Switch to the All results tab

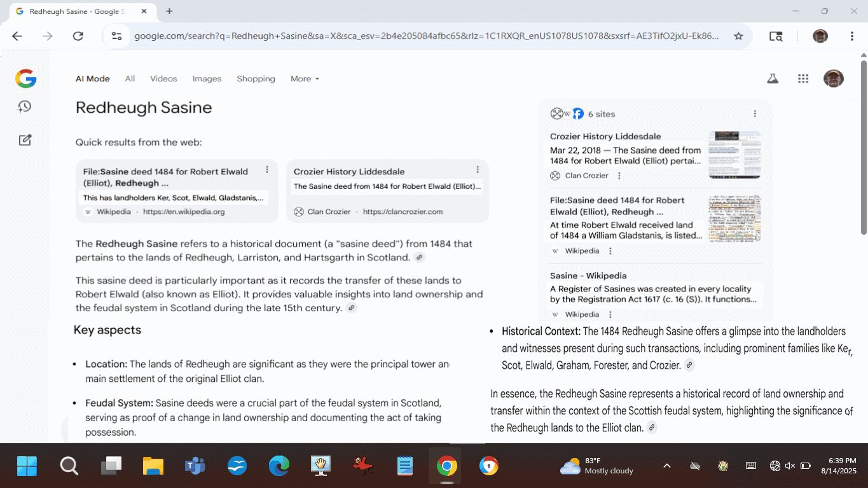tap(130, 79)
